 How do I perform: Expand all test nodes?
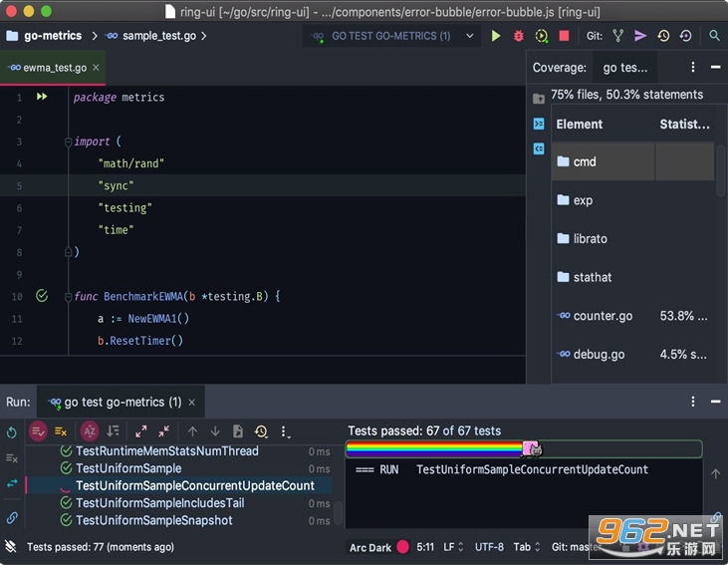(141, 431)
